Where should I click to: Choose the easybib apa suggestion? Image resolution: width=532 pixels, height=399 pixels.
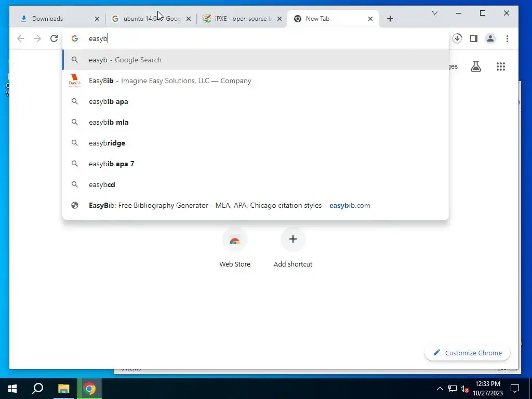(256, 101)
